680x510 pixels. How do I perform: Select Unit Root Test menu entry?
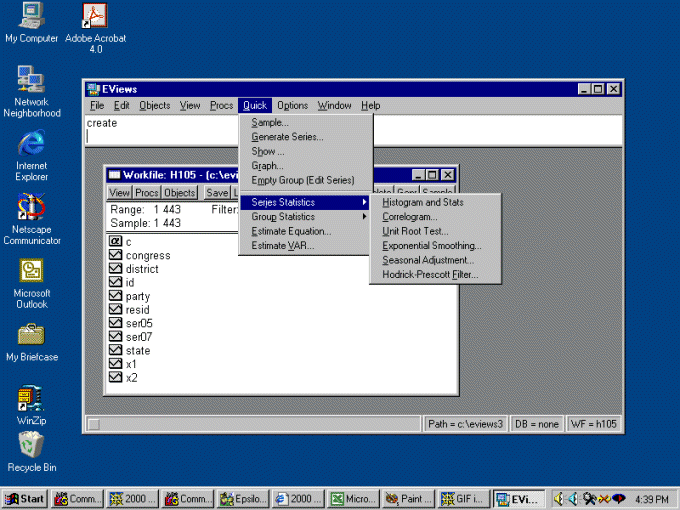414,231
